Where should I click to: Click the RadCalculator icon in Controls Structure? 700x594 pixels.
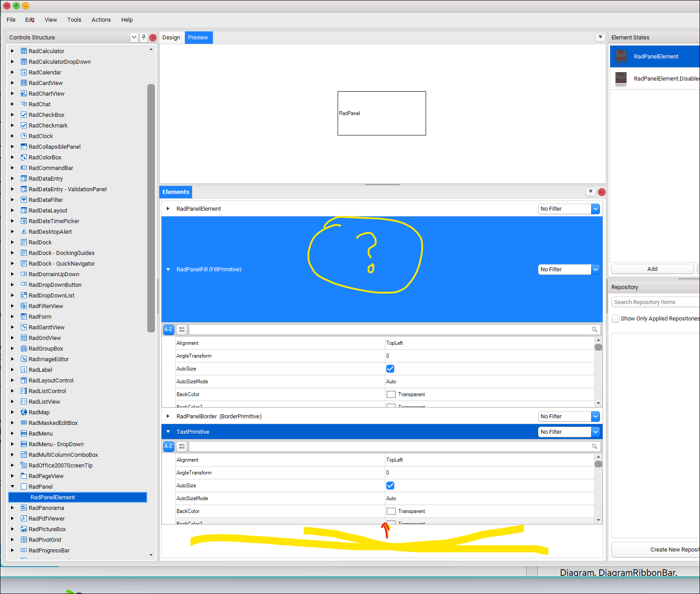pos(24,51)
